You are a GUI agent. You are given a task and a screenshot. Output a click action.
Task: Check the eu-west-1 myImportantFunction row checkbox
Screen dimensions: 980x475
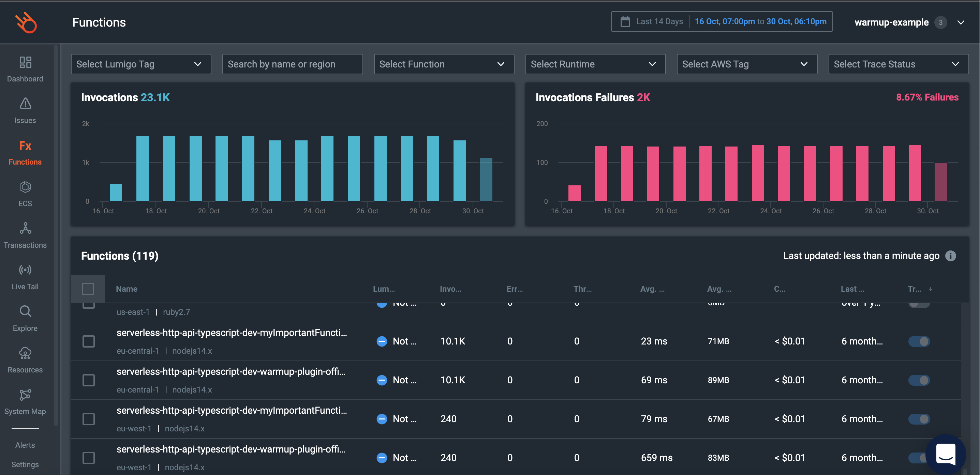click(89, 419)
